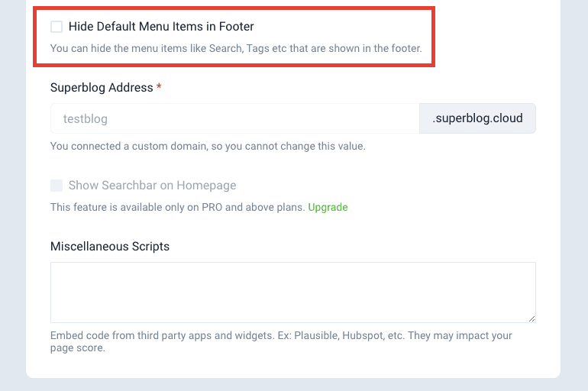Click the custom domain connected notice
588x391 pixels.
[208, 146]
